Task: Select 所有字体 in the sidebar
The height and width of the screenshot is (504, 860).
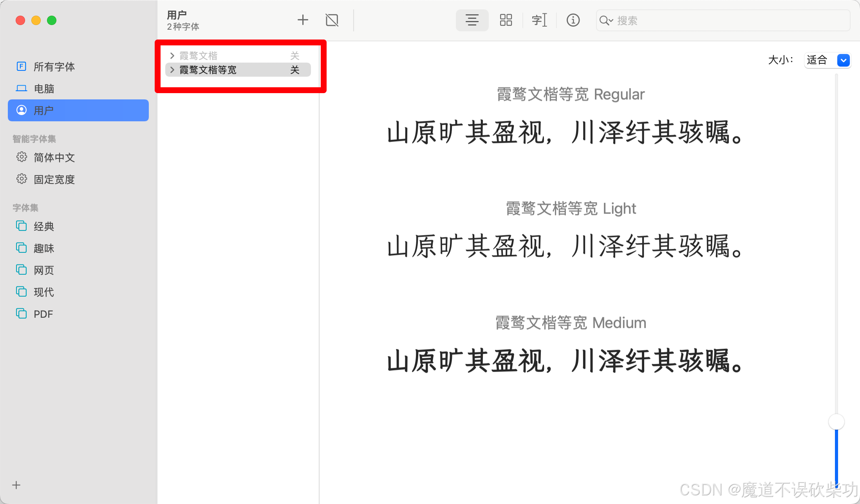Action: (x=54, y=67)
